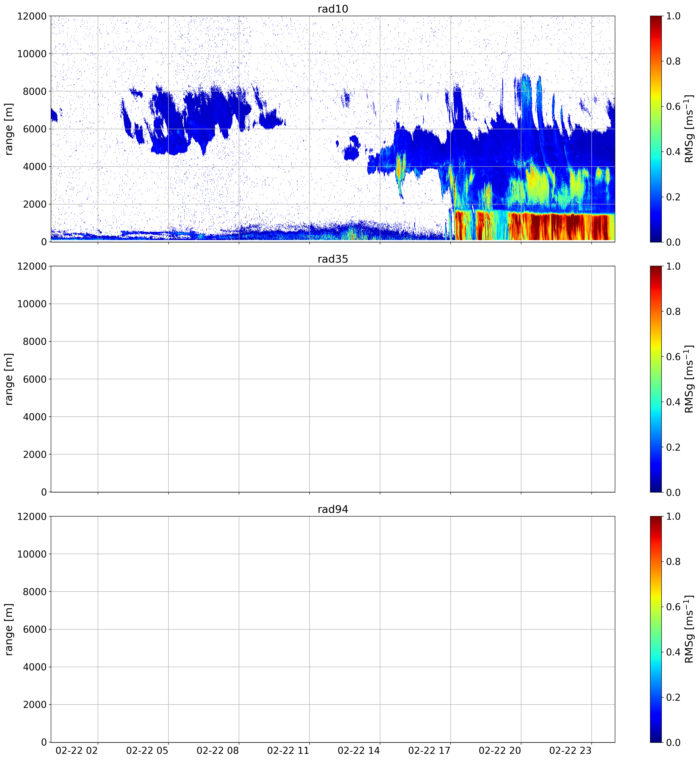Click the x-axis label 02-22 02
This screenshot has height=760, width=700.
pyautogui.click(x=76, y=750)
